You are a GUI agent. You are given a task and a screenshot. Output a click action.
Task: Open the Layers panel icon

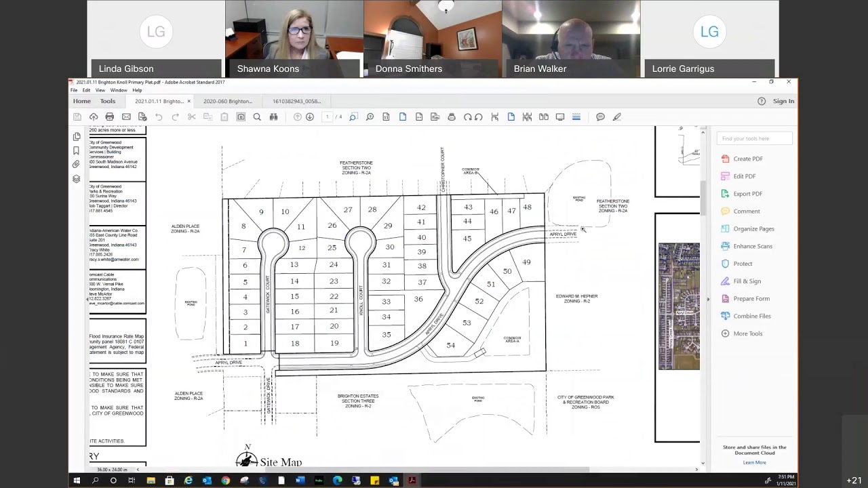pyautogui.click(x=77, y=179)
